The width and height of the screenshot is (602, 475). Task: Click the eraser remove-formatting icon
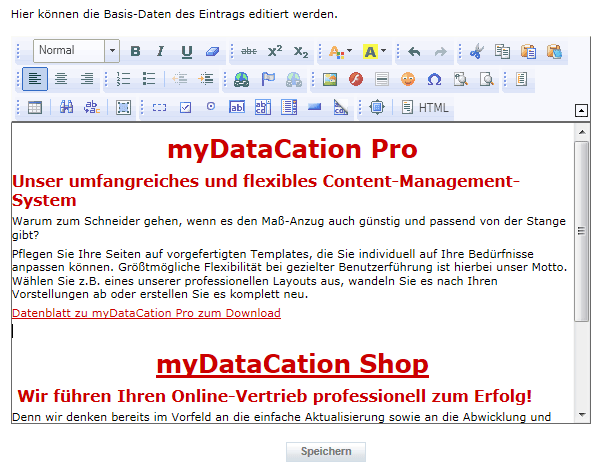pos(212,51)
